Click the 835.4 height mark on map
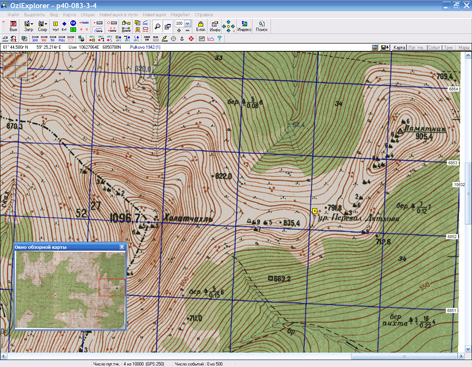The width and height of the screenshot is (472, 367). [291, 223]
